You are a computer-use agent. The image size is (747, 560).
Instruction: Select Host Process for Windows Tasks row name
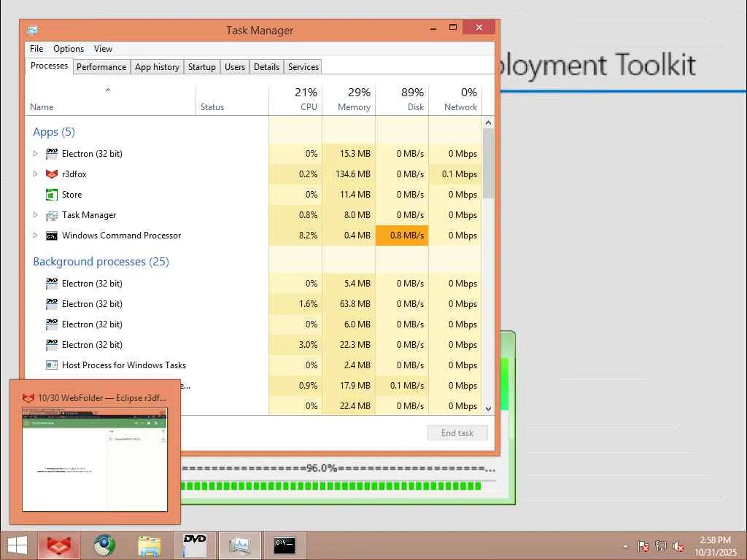pos(124,365)
